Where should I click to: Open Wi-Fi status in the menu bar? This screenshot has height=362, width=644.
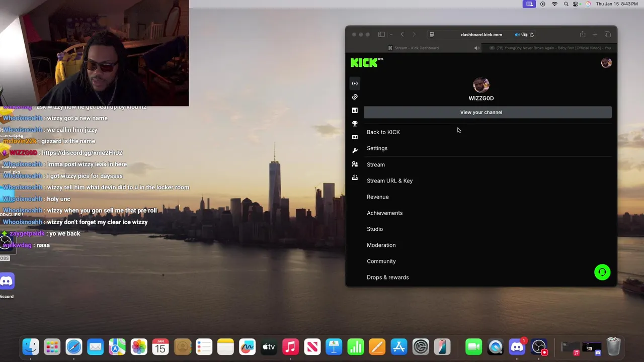click(554, 4)
